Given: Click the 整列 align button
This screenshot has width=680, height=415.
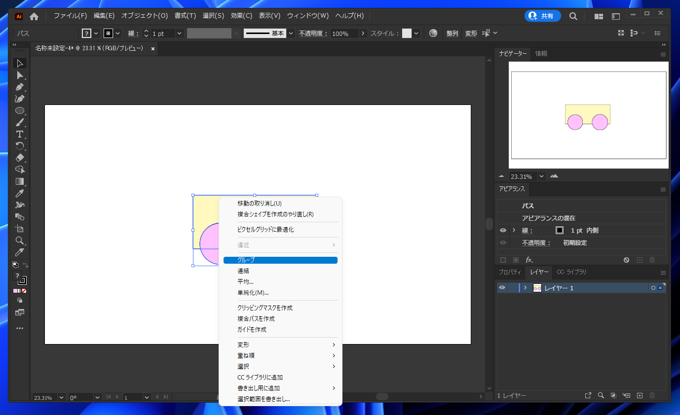Looking at the screenshot, I should coord(452,33).
